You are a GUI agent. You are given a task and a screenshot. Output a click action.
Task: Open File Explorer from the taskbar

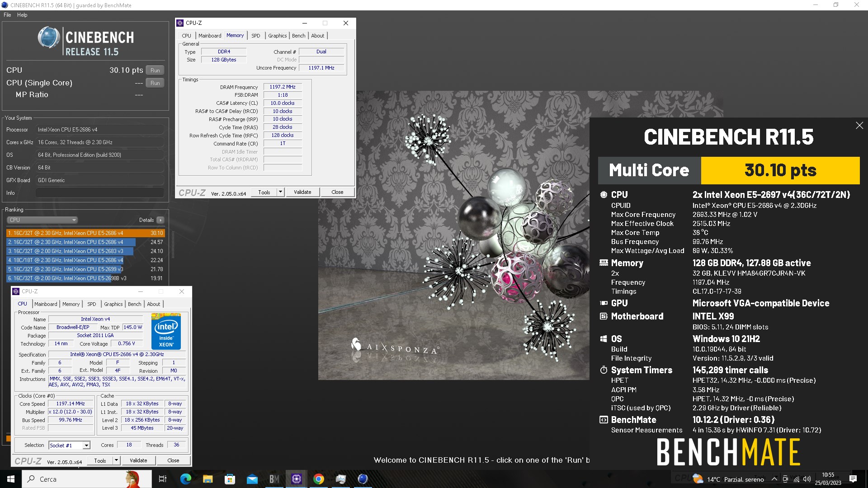208,479
